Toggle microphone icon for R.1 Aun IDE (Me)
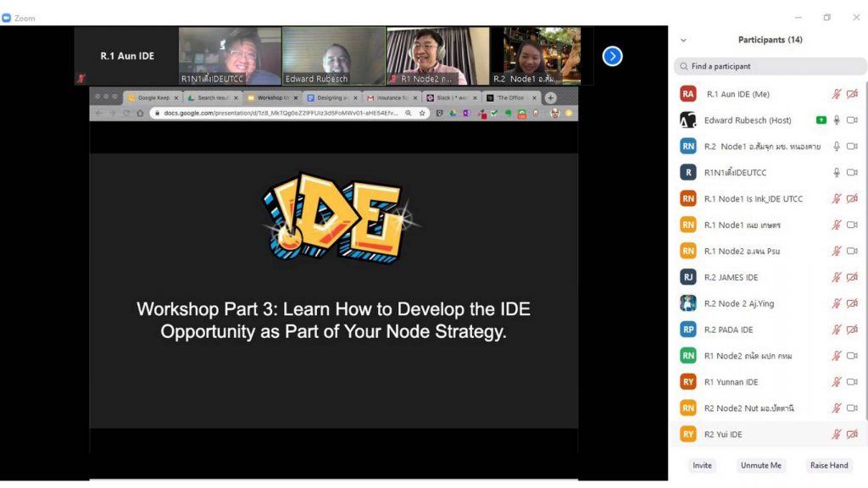The height and width of the screenshot is (488, 868). click(x=837, y=94)
